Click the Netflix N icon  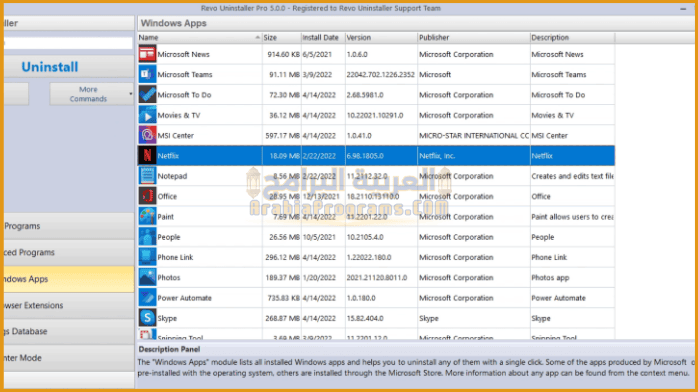click(147, 156)
